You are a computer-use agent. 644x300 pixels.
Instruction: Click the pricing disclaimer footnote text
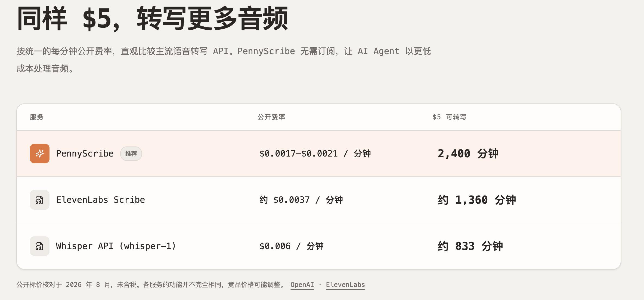click(150, 285)
